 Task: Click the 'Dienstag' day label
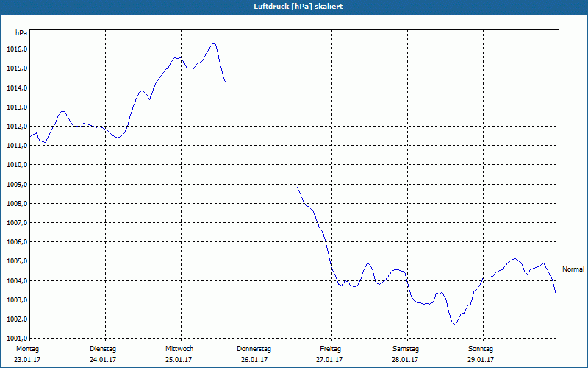point(103,349)
